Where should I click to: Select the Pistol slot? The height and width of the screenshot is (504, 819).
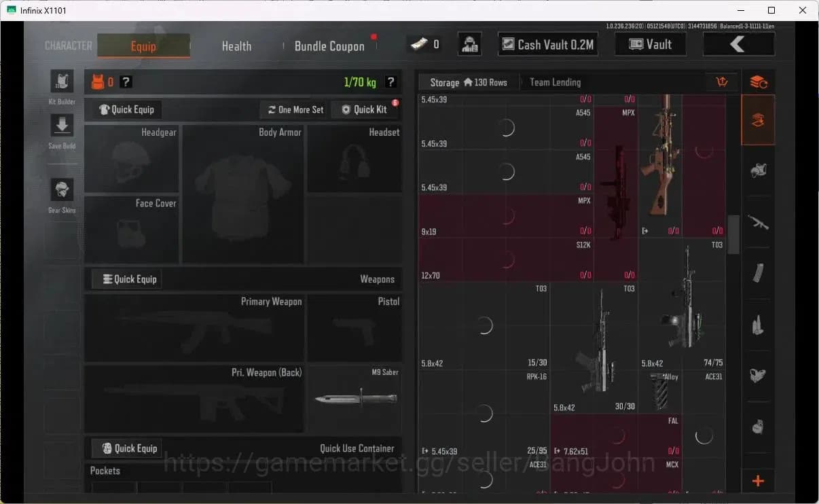tap(354, 328)
